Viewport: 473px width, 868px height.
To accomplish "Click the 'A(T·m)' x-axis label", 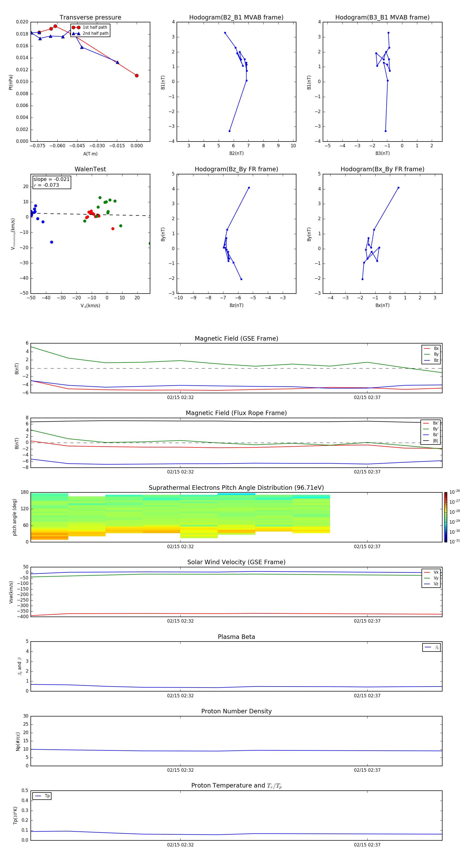I will pos(90,154).
